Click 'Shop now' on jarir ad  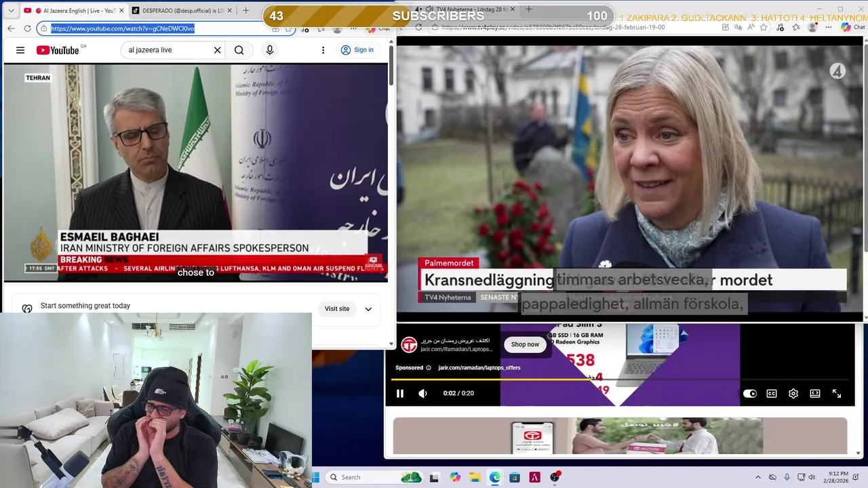pyautogui.click(x=525, y=344)
